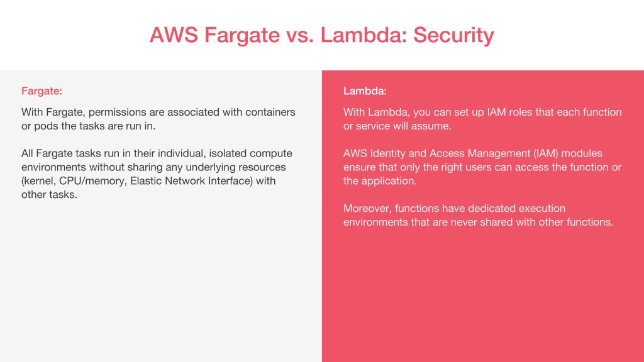
Task: Click the text the application.
Action: tap(380, 181)
